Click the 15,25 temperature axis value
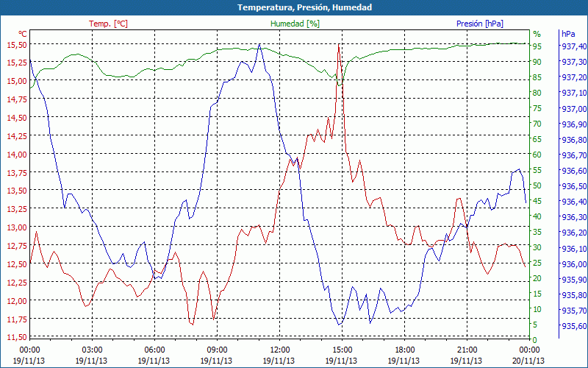Image resolution: width=588 pixels, height=368 pixels. point(17,63)
